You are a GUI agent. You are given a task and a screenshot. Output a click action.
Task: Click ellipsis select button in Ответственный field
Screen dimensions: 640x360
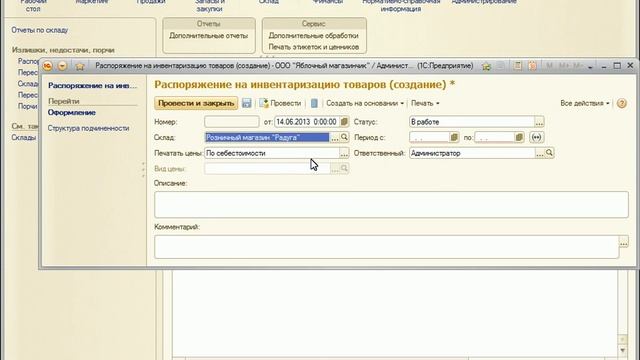[x=540, y=153]
